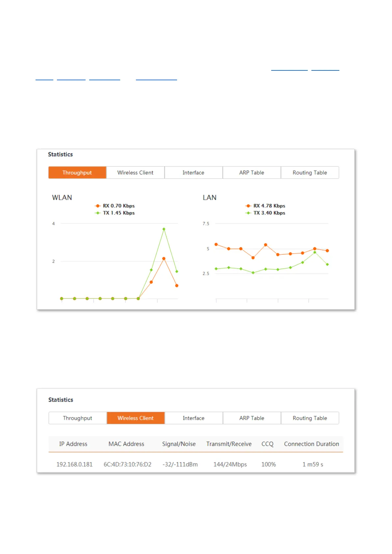Click the MAC Address column header
Viewport: 392px width, 554px height.
126,444
